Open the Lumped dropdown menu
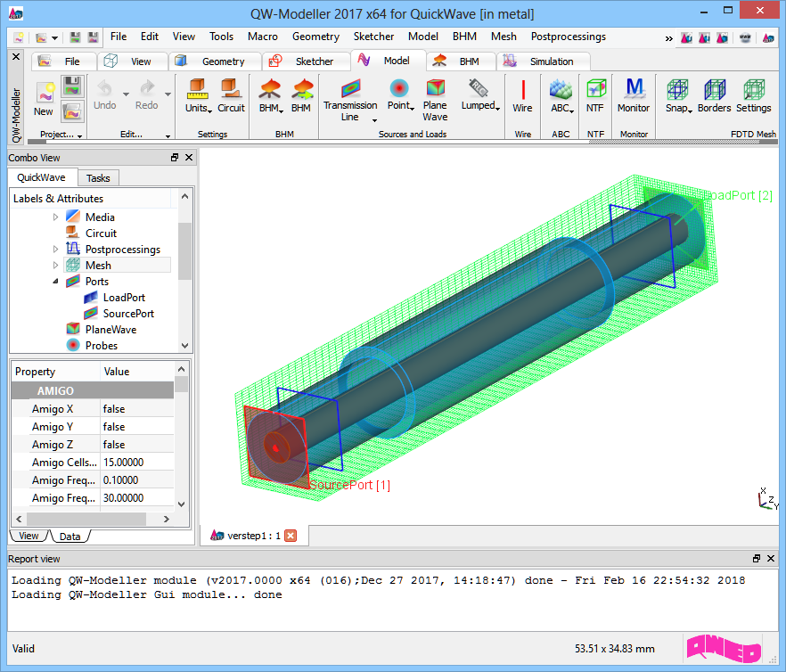Screen dimensions: 786x672 point(479,106)
